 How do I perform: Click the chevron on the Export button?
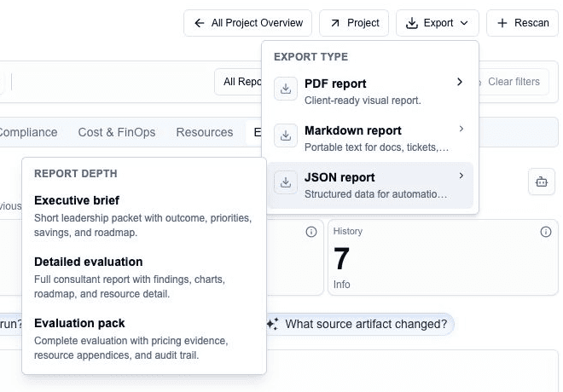464,23
